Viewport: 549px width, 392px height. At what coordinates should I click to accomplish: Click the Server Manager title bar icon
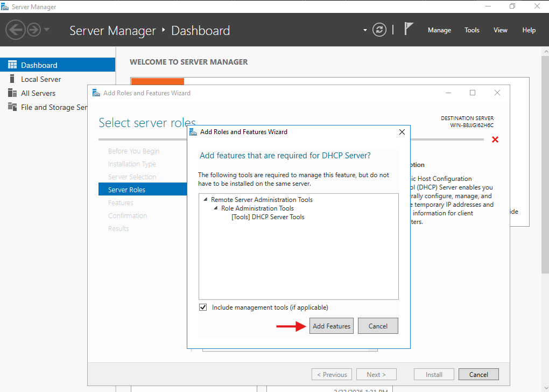[5, 6]
